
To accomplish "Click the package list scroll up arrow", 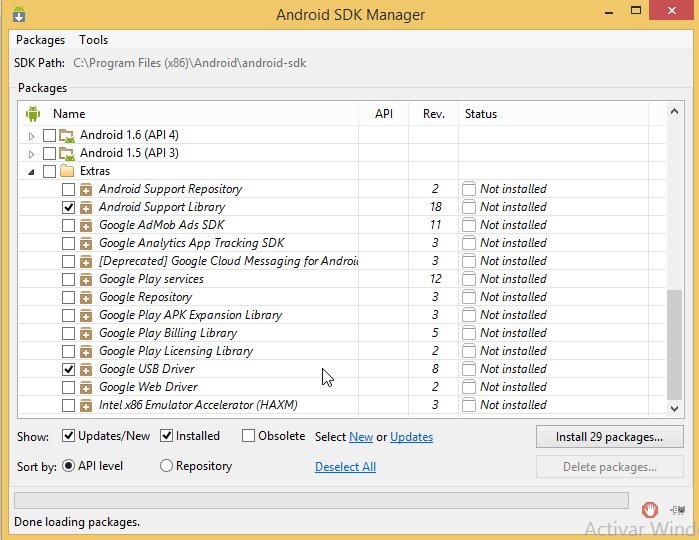I will point(674,111).
